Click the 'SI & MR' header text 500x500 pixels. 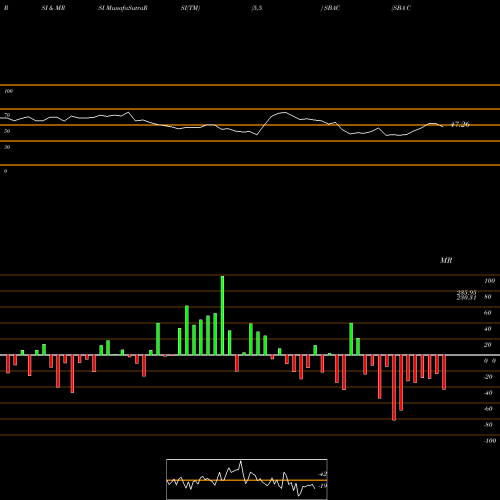point(53,8)
